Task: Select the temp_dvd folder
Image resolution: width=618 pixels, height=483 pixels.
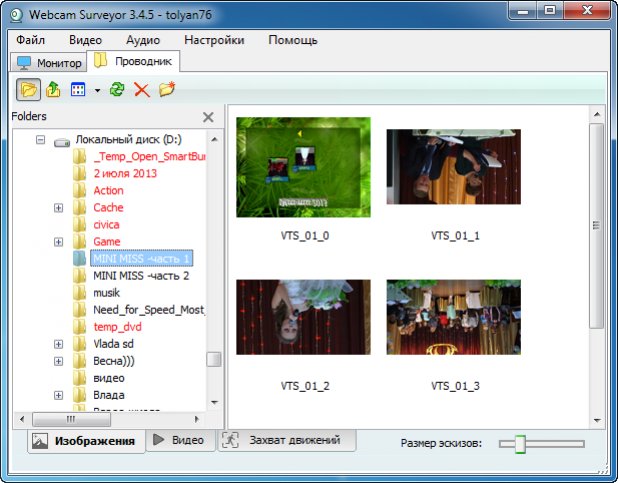Action: (x=117, y=327)
